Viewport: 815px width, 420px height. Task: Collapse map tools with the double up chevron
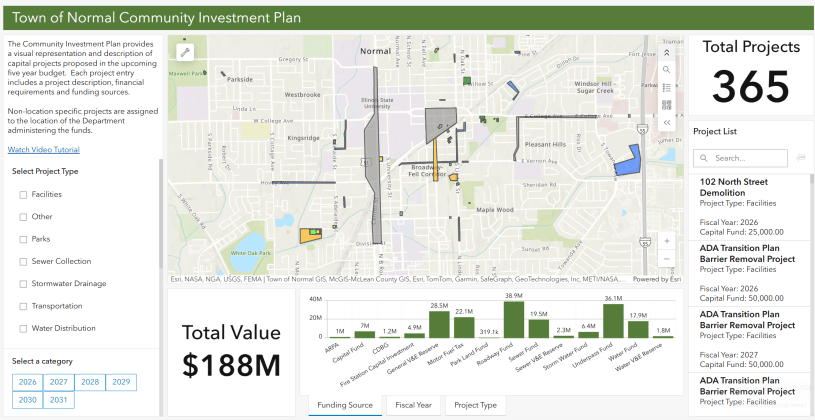tap(666, 52)
